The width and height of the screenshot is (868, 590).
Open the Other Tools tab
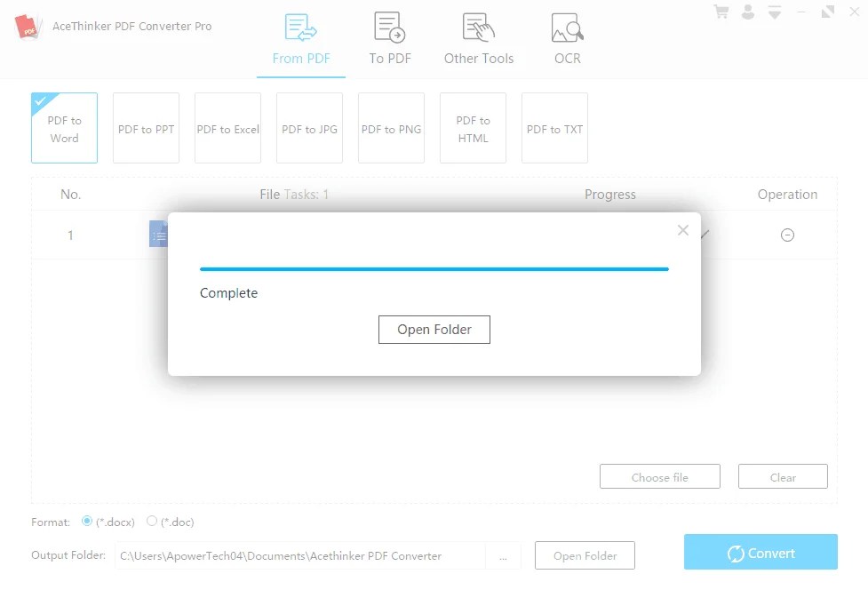point(479,39)
